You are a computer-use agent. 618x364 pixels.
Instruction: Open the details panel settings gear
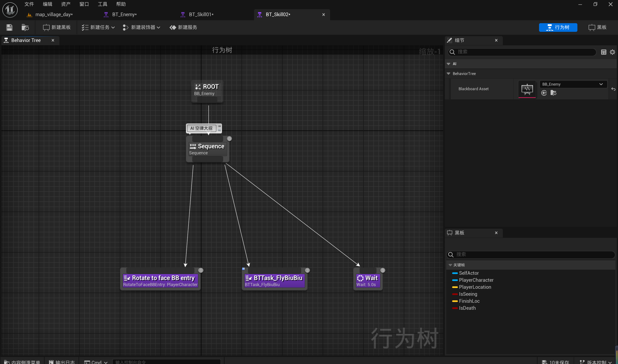[x=612, y=52]
